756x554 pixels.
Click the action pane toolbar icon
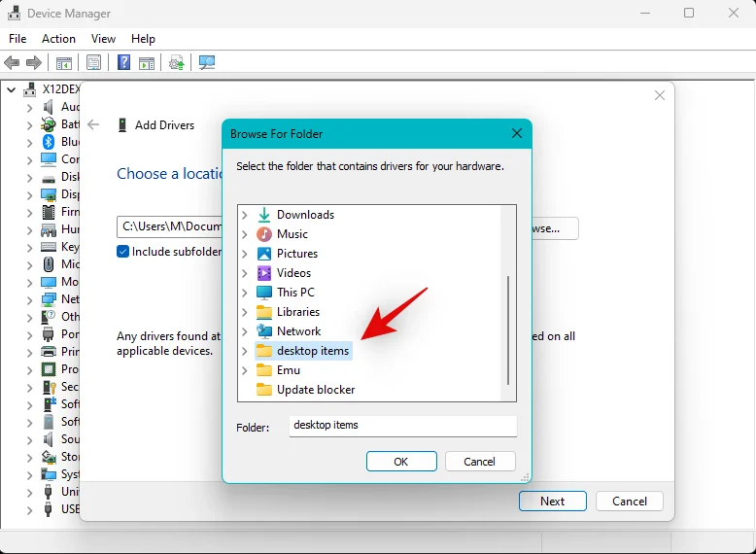[x=147, y=62]
